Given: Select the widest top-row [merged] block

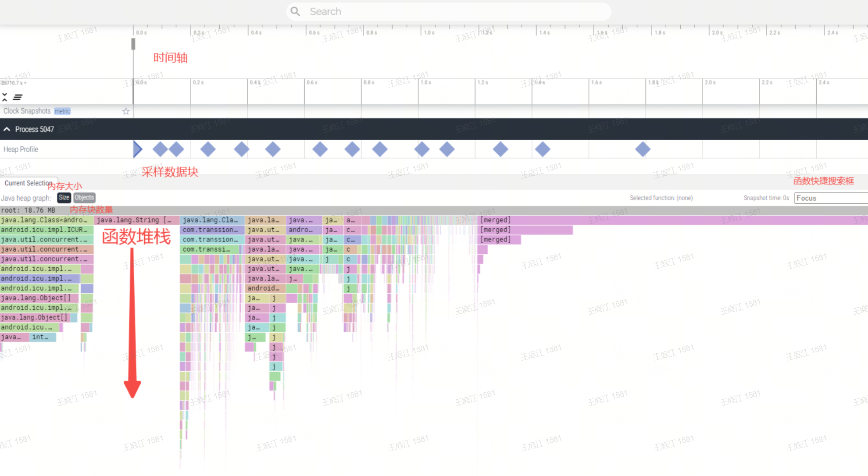Looking at the screenshot, I should 673,220.
